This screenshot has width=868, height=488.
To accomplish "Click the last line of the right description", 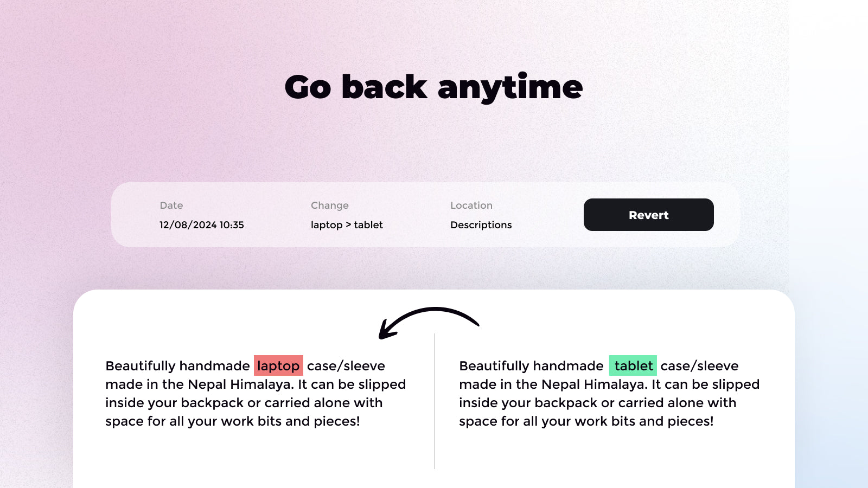I will click(x=586, y=421).
